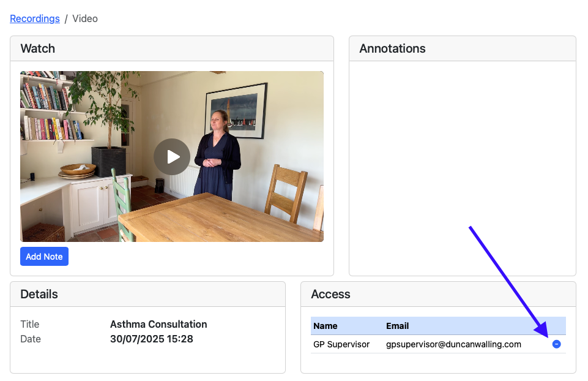Viewport: 588px width, 381px height.
Task: Click the Watch panel header
Action: (38, 48)
